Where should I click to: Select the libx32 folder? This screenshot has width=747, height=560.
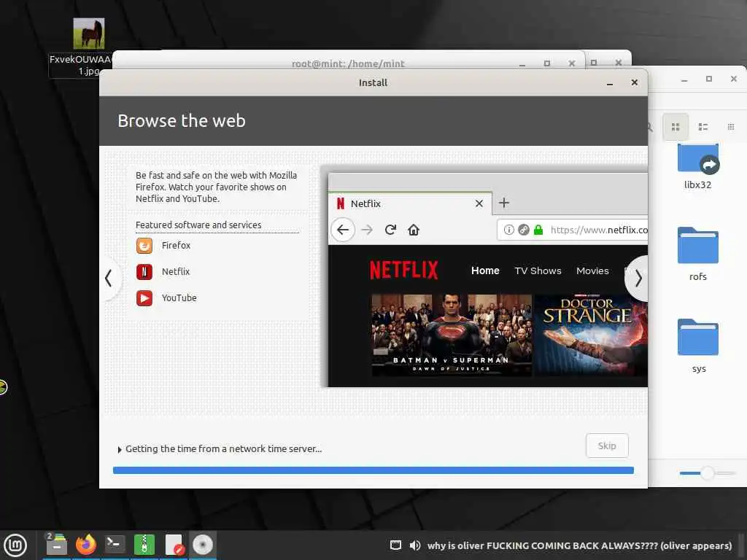tap(698, 166)
